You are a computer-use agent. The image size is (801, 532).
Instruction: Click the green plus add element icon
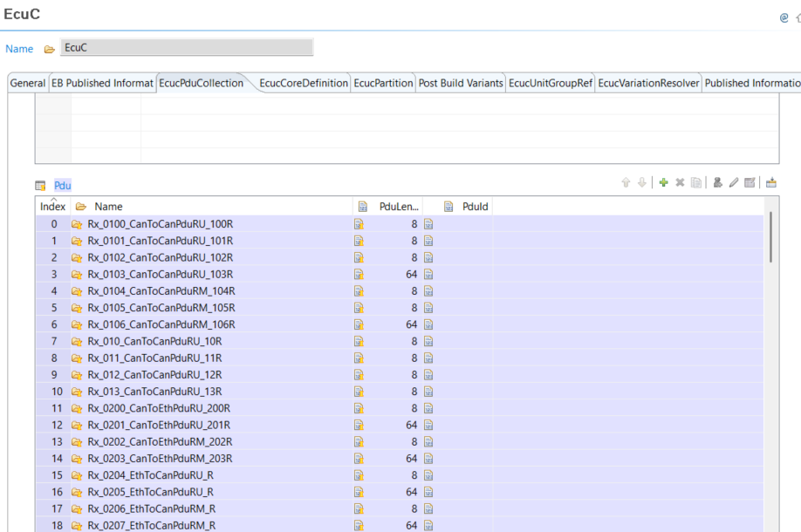[664, 183]
